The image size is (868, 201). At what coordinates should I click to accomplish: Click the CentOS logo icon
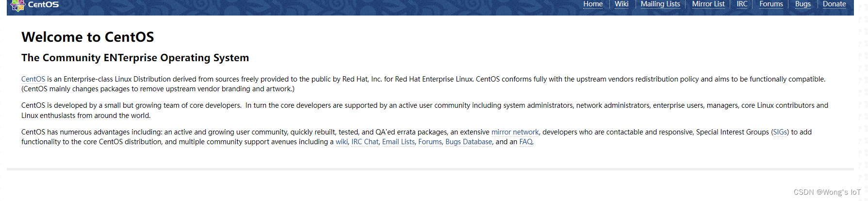pyautogui.click(x=17, y=5)
